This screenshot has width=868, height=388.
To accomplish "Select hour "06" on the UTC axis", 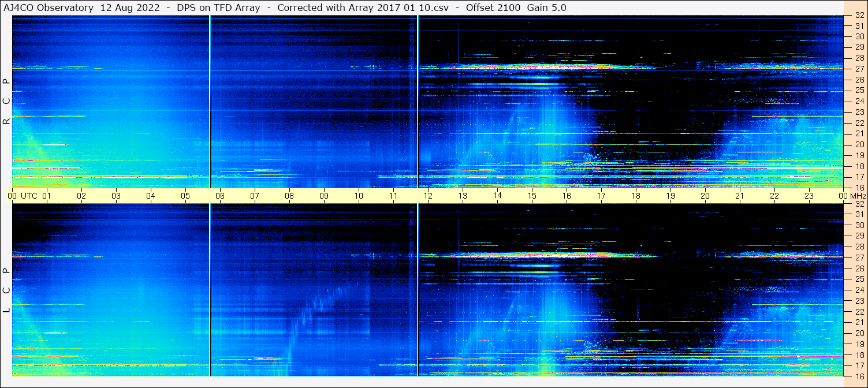I will (x=220, y=196).
